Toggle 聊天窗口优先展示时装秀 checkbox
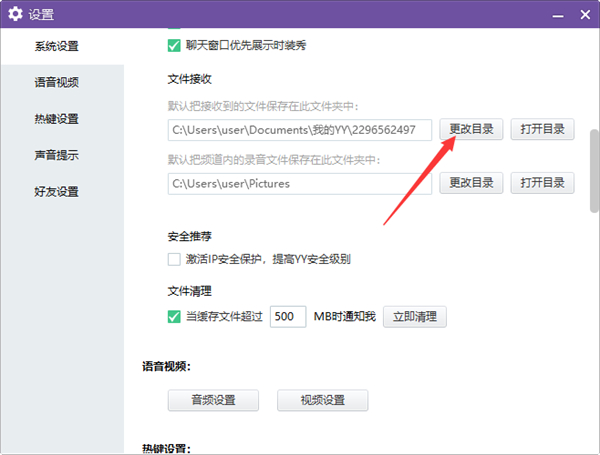This screenshot has width=600, height=455. point(174,46)
